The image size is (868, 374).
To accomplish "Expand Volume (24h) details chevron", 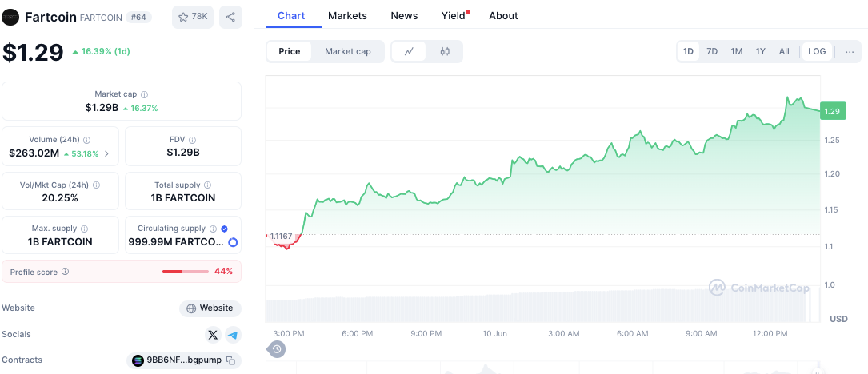I will coord(107,153).
